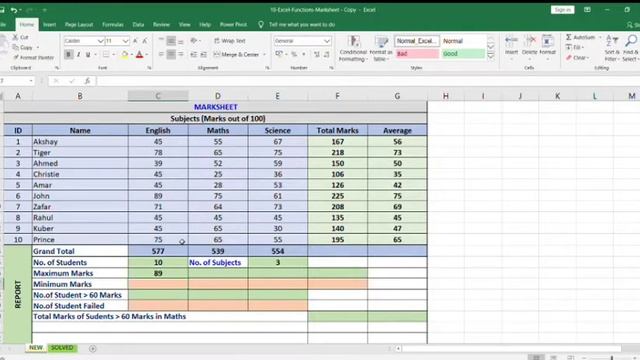Open the Data ribbon tab

[x=138, y=24]
